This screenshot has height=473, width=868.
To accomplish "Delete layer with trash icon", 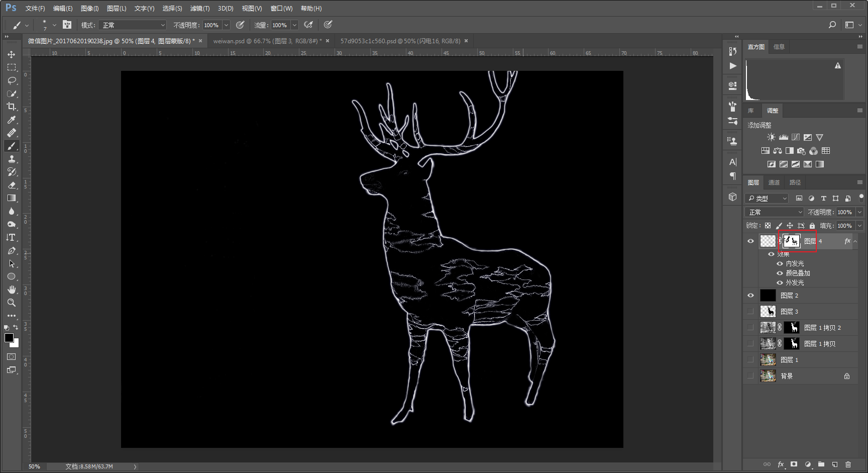I will coord(848,464).
